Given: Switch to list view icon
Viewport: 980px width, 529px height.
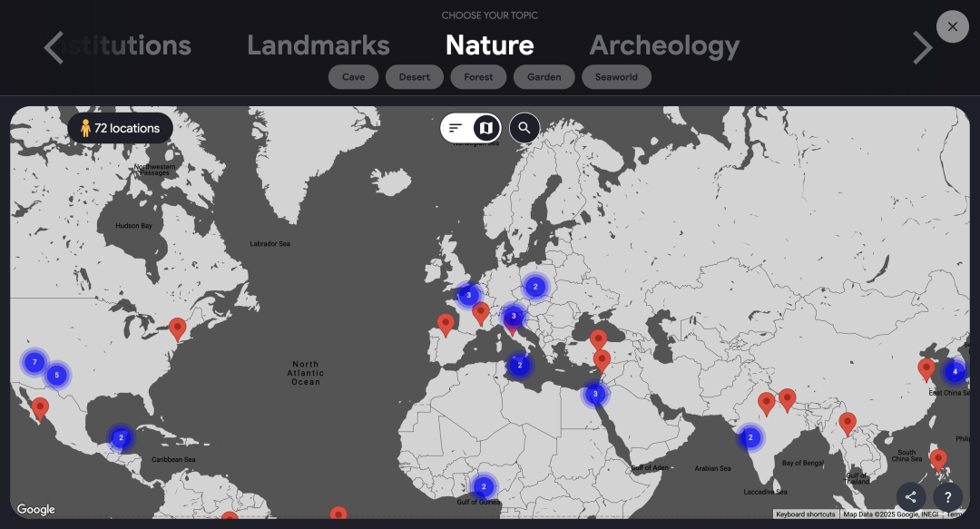Looking at the screenshot, I should [456, 128].
